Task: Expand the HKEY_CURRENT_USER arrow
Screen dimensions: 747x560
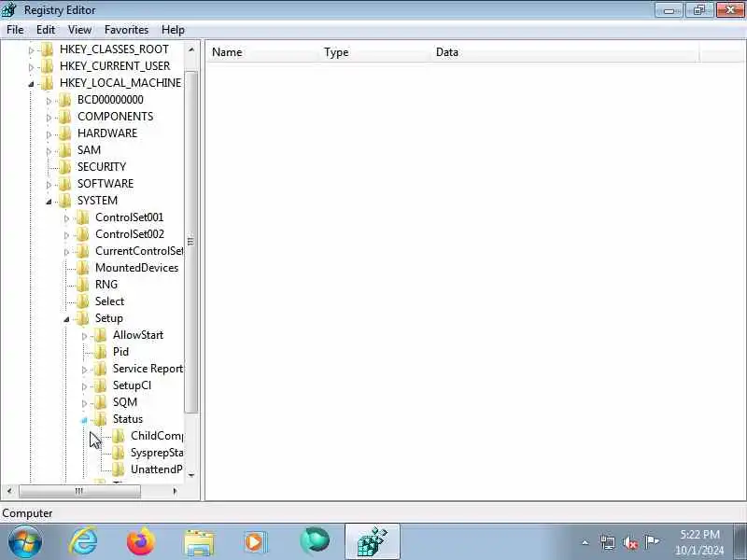Action: pos(32,66)
